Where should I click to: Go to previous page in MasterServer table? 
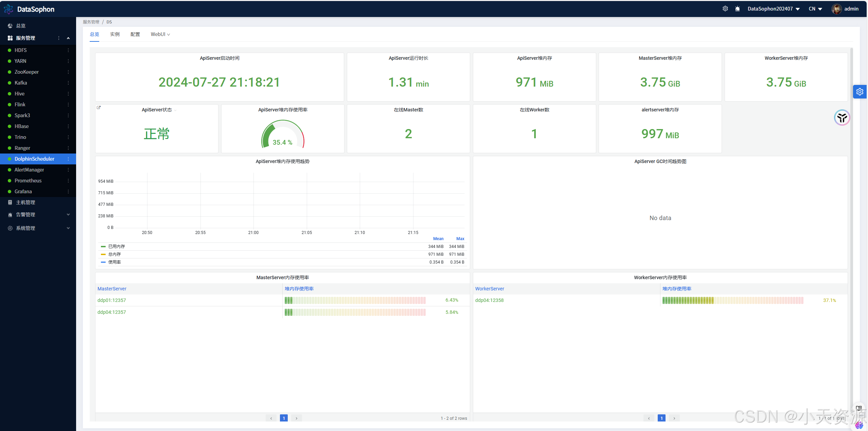click(271, 418)
